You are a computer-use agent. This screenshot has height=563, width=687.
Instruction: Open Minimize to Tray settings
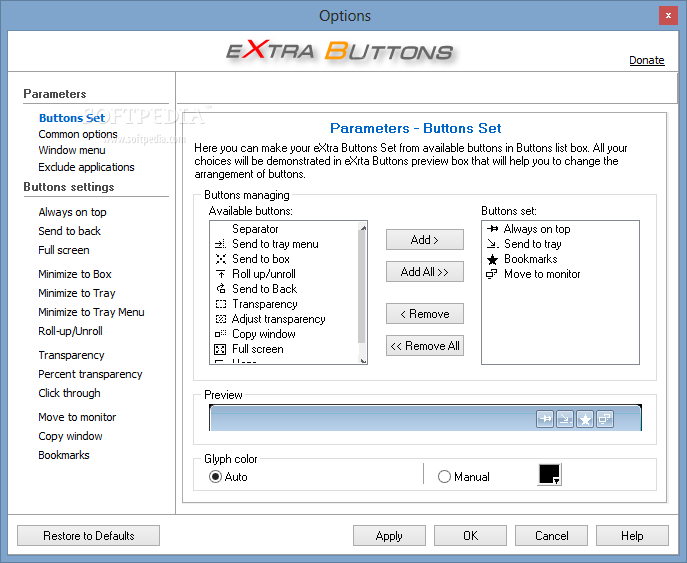(77, 293)
